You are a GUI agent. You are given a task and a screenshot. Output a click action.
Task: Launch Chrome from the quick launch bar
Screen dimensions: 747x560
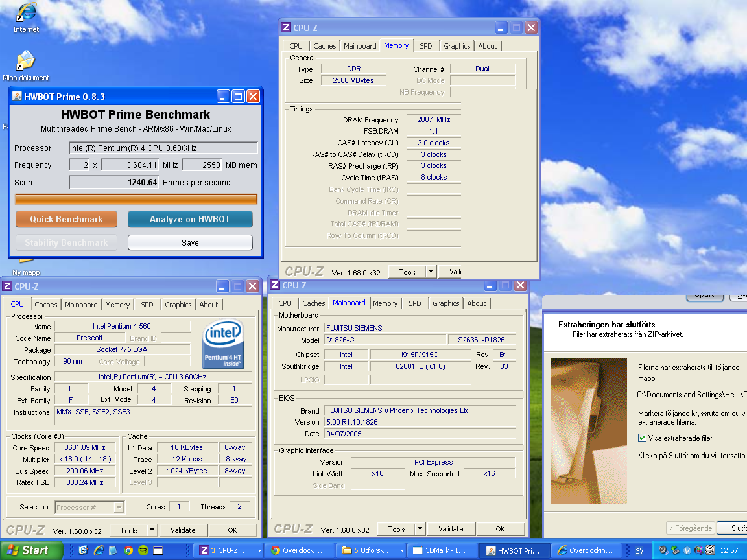tap(128, 550)
